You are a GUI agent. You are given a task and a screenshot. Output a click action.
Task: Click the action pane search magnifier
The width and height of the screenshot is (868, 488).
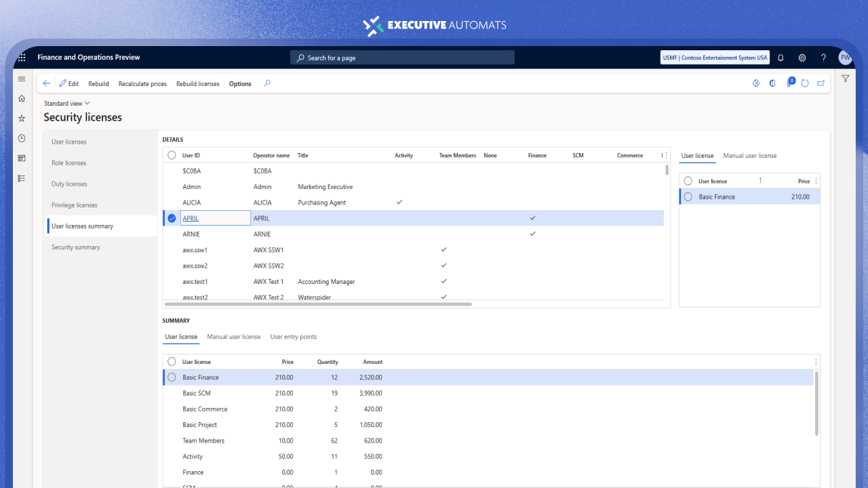tap(267, 83)
